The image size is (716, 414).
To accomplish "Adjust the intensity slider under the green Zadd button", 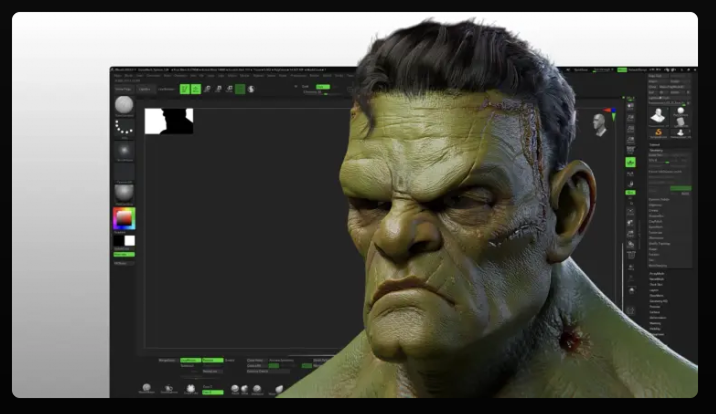I will (322, 93).
